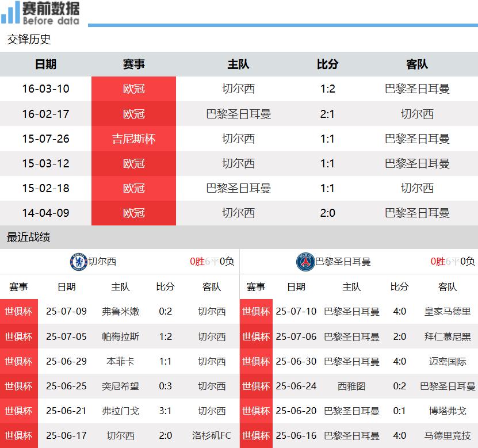Click the bar chart icon beside 赛前数据
478x448 pixels.
[x=10, y=13]
